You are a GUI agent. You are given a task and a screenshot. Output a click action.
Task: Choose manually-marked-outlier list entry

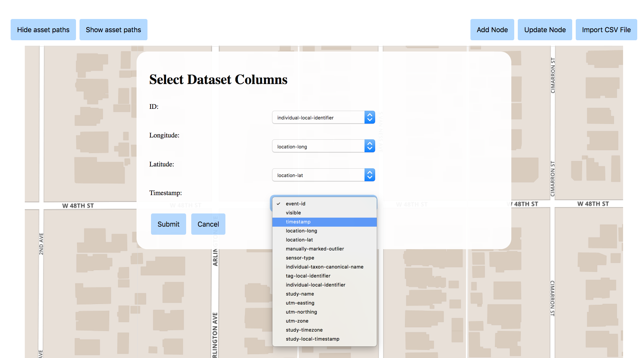[x=315, y=249]
